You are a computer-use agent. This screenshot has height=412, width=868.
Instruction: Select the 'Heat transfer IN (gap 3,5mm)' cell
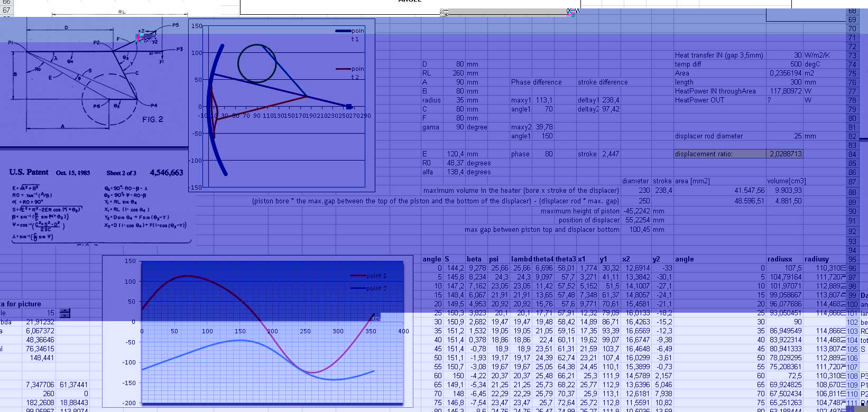(x=720, y=55)
